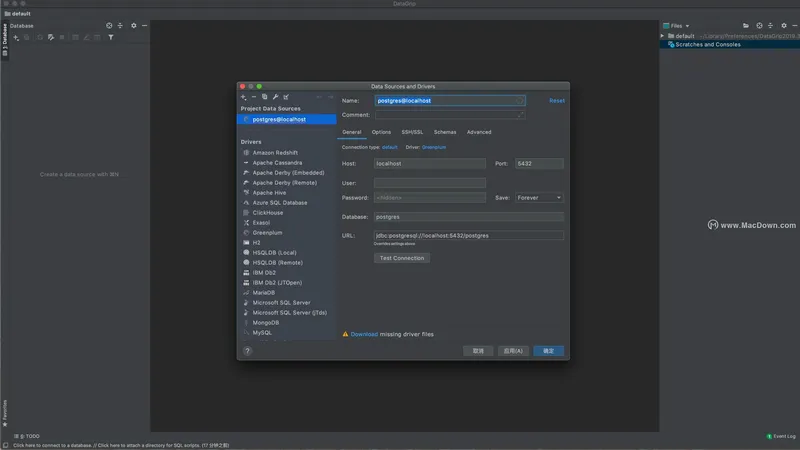Click the folder icon in the Files panel header

[746, 26]
